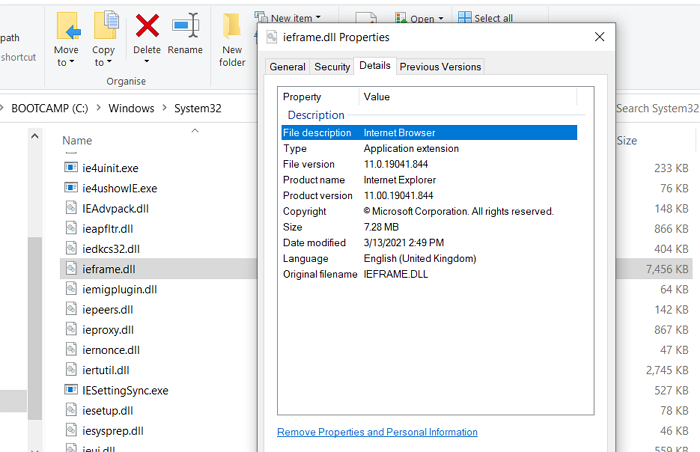
Task: Click the Move to folder icon
Action: 68,26
